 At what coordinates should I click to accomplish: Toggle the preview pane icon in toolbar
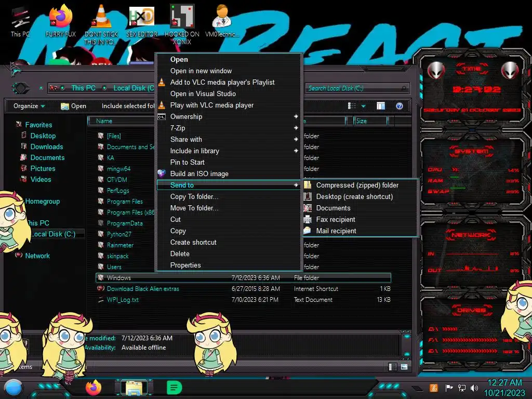click(381, 106)
